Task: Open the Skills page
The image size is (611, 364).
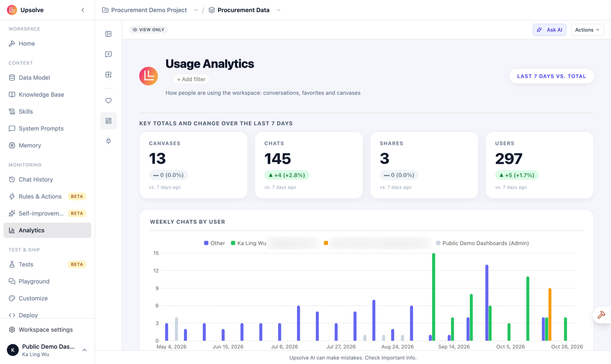Action: pyautogui.click(x=47, y=111)
